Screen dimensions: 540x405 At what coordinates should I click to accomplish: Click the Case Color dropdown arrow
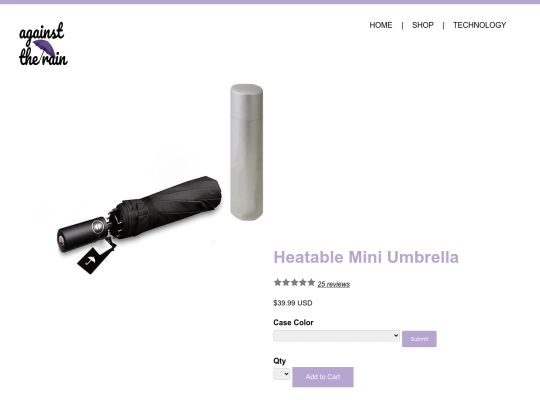[396, 335]
